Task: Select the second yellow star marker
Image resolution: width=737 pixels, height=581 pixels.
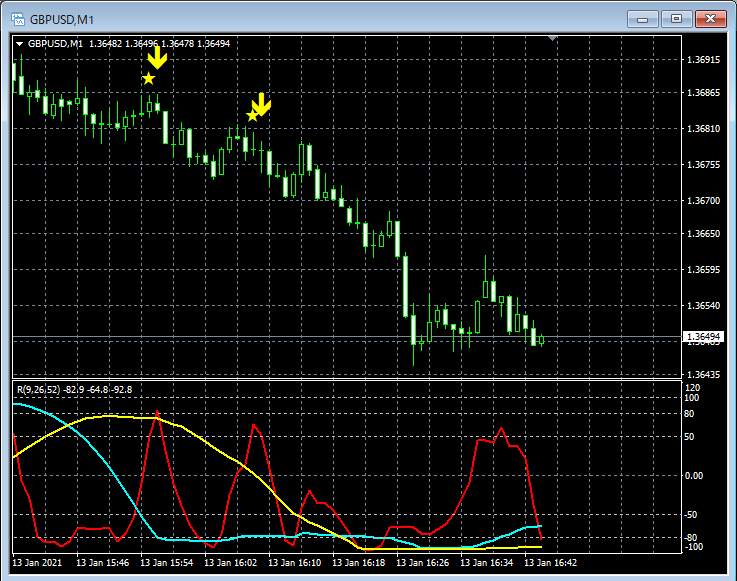Action: click(x=252, y=116)
